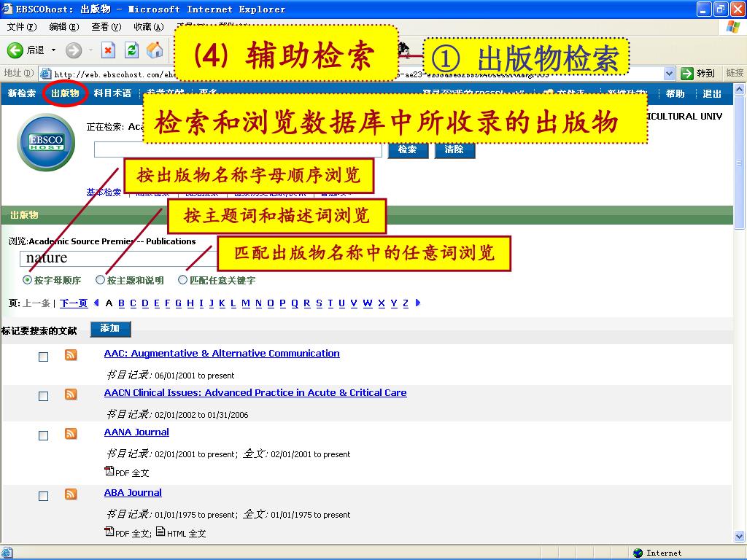
Task: Click the previous letters blue left arrow
Action: (x=96, y=303)
